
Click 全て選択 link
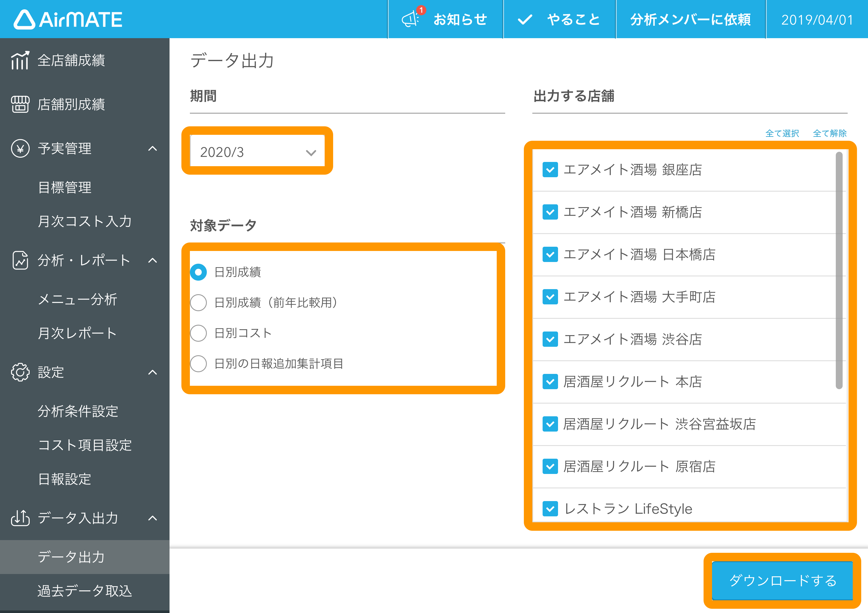(x=782, y=133)
